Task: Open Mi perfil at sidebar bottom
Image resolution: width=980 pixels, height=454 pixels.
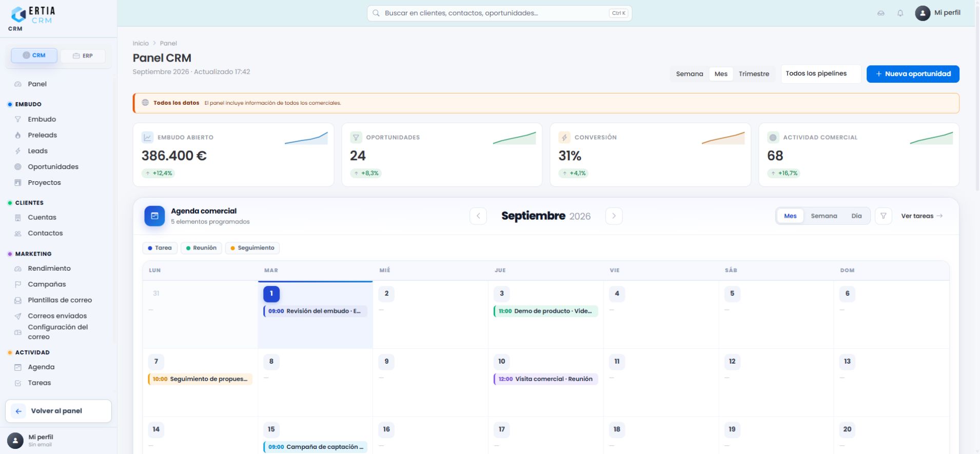Action: tap(58, 441)
